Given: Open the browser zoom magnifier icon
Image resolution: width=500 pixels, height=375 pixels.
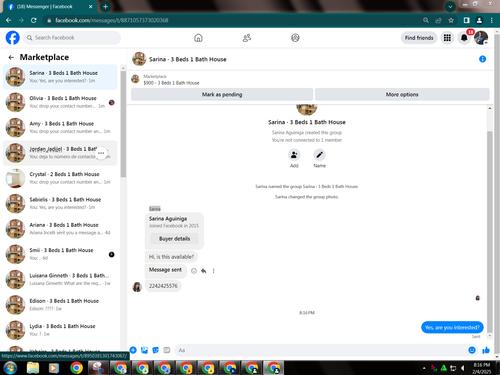Looking at the screenshot, I should [x=426, y=20].
